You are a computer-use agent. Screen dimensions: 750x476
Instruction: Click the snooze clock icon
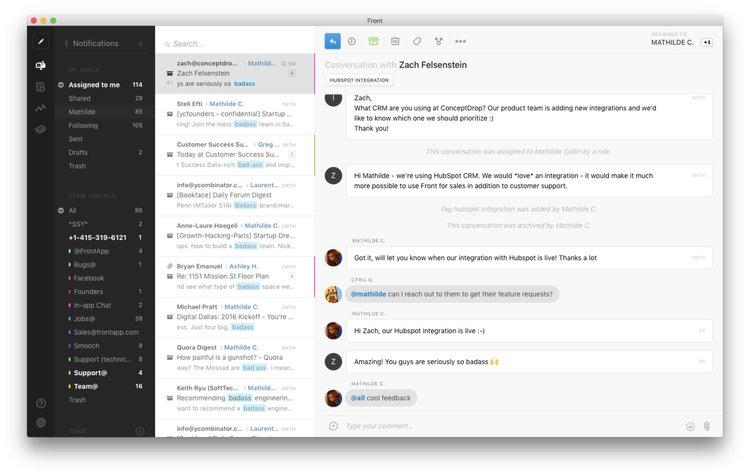(352, 41)
